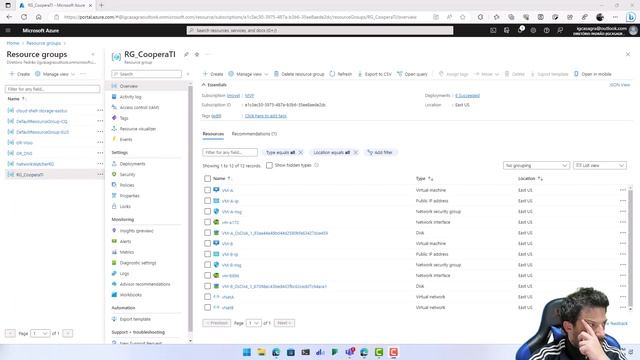Check the vnetA virtual network row
Viewport: 640px width, 360px height.
(207, 297)
